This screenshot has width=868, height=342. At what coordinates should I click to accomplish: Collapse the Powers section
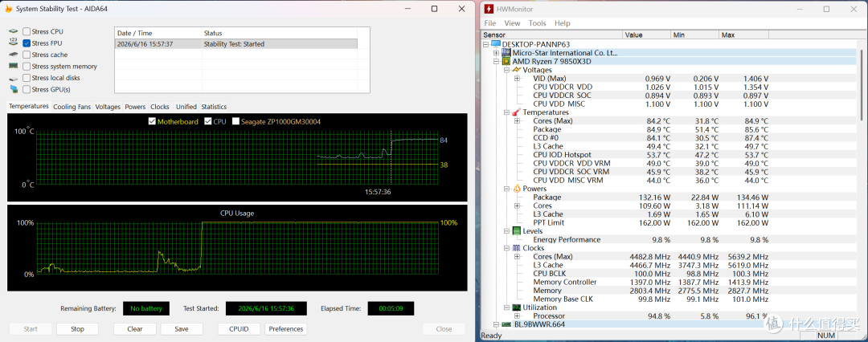(x=506, y=189)
